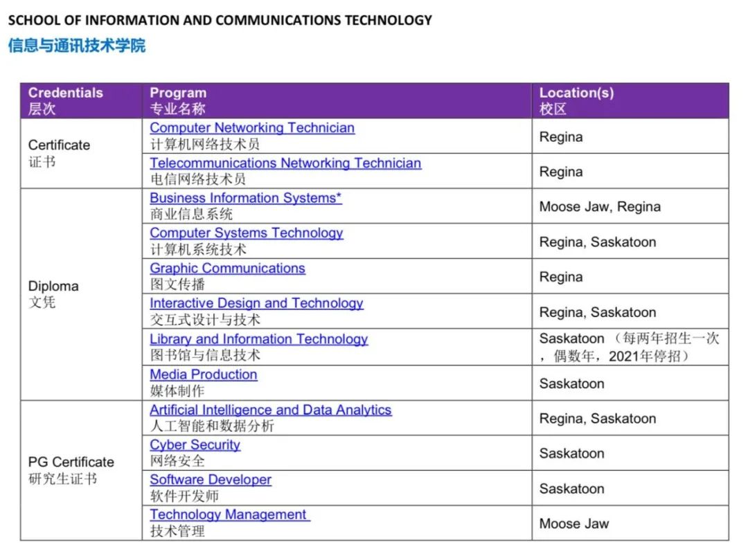
Task: Select the PG Certificate credentials cell
Action: [81, 471]
